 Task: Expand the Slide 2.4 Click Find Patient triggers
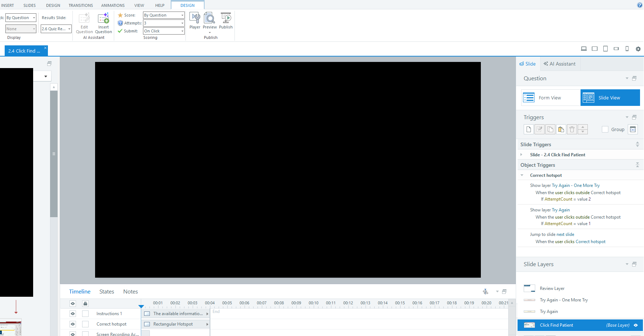pyautogui.click(x=521, y=154)
